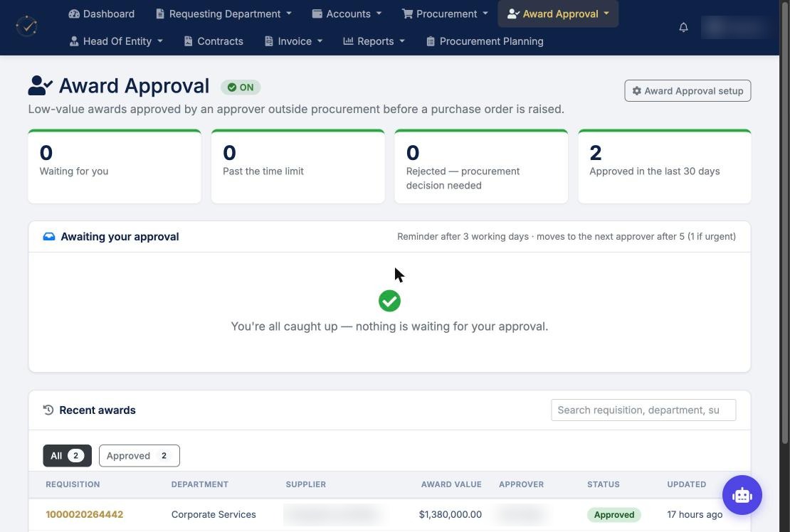Screen dimensions: 790x532
Task: Expand the Award Approval dropdown arrow
Action: 606,14
